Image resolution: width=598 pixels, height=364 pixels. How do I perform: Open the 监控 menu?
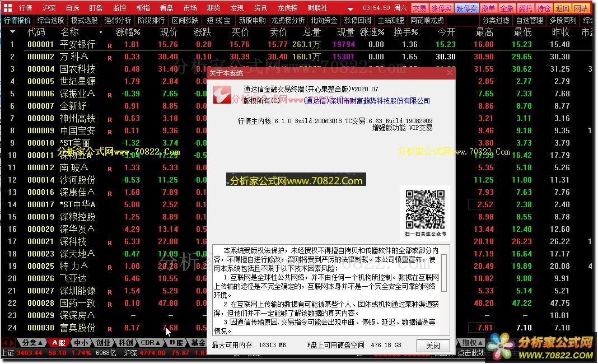(119, 8)
